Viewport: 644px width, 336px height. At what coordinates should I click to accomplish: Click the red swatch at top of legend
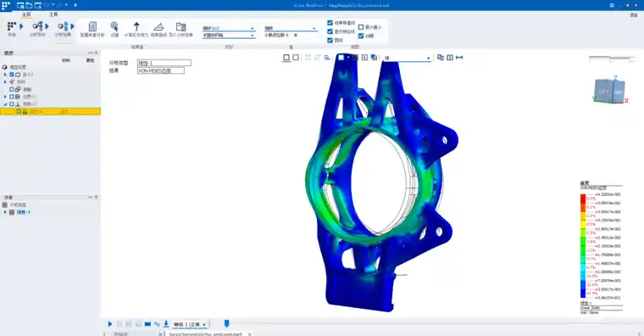tap(583, 199)
